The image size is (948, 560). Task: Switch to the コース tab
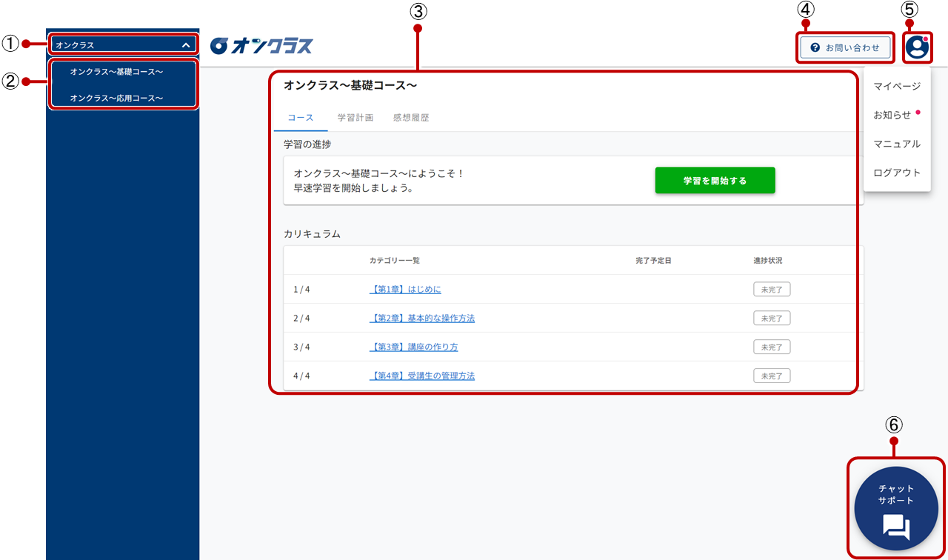coord(301,118)
